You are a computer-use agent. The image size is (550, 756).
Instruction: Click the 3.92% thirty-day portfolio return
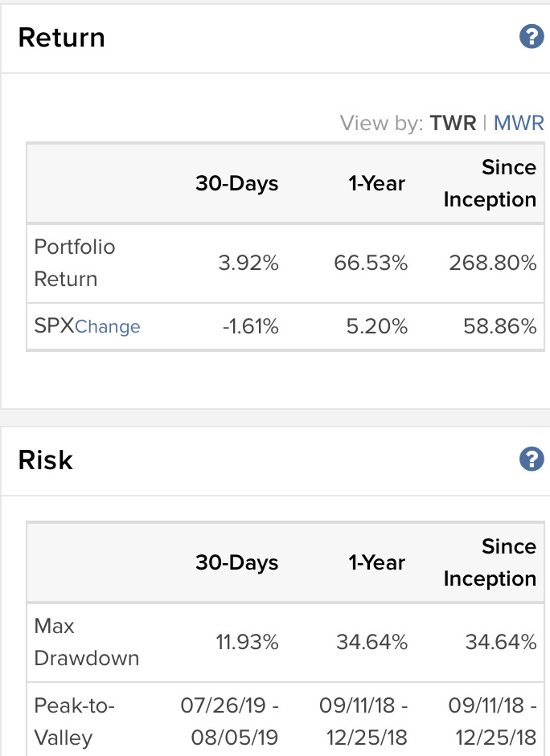248,264
